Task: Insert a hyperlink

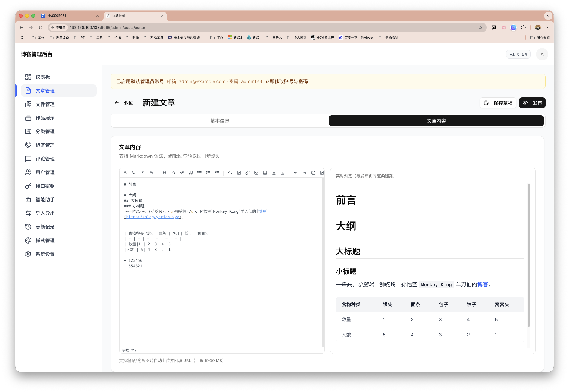Action: coord(247,173)
